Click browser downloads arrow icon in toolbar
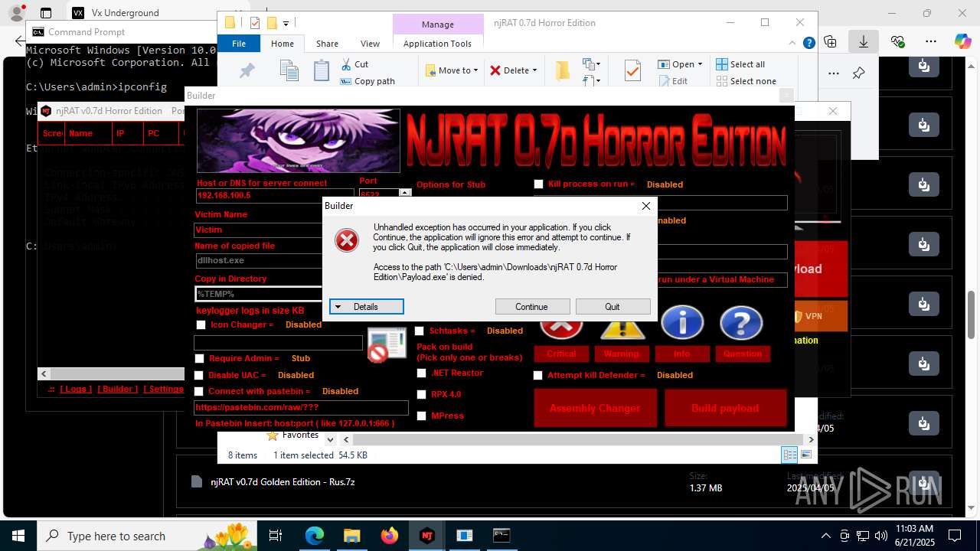The height and width of the screenshot is (551, 980). 864,41
